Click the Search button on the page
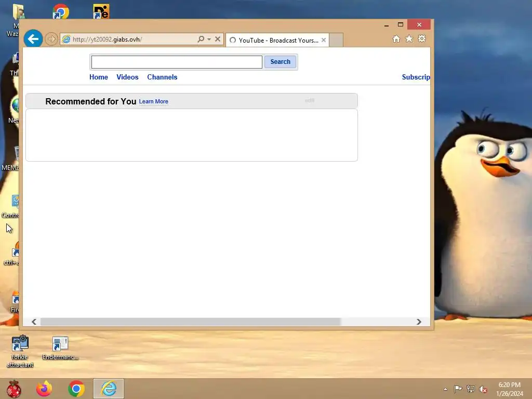Image resolution: width=532 pixels, height=399 pixels. 280,62
